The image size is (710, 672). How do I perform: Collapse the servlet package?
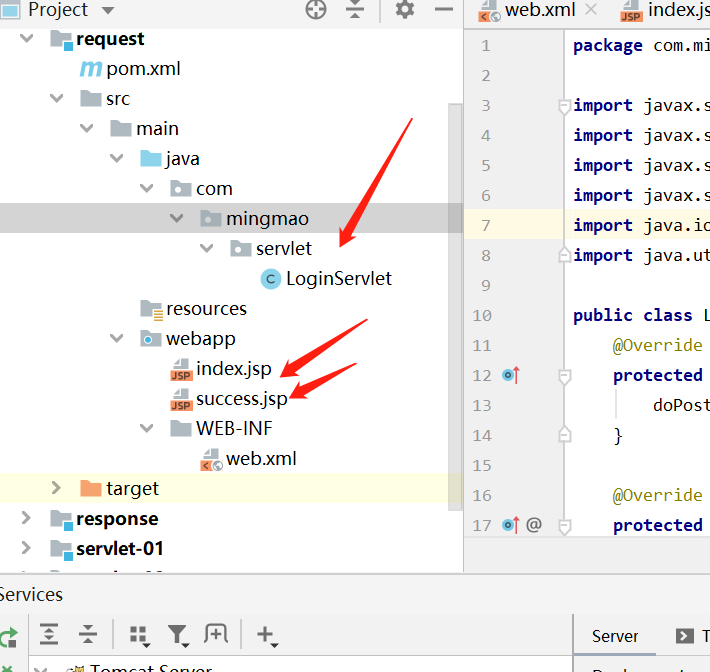point(206,248)
